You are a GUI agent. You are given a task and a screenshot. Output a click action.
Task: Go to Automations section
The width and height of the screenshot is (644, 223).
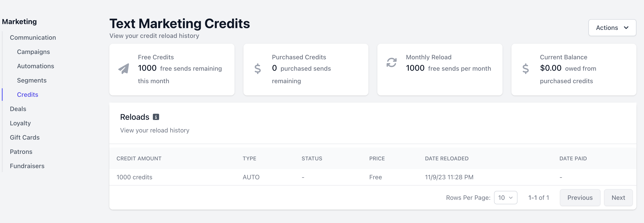coord(35,66)
